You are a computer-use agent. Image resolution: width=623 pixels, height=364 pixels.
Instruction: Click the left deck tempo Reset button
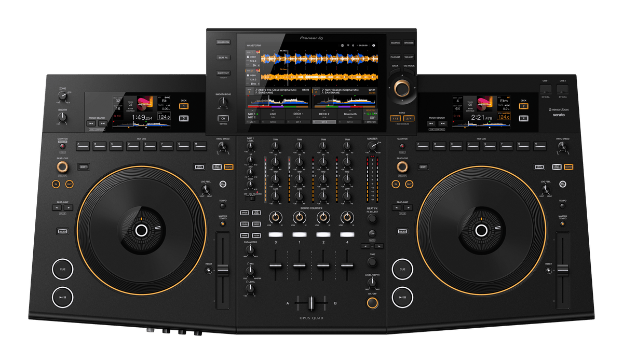210,271
